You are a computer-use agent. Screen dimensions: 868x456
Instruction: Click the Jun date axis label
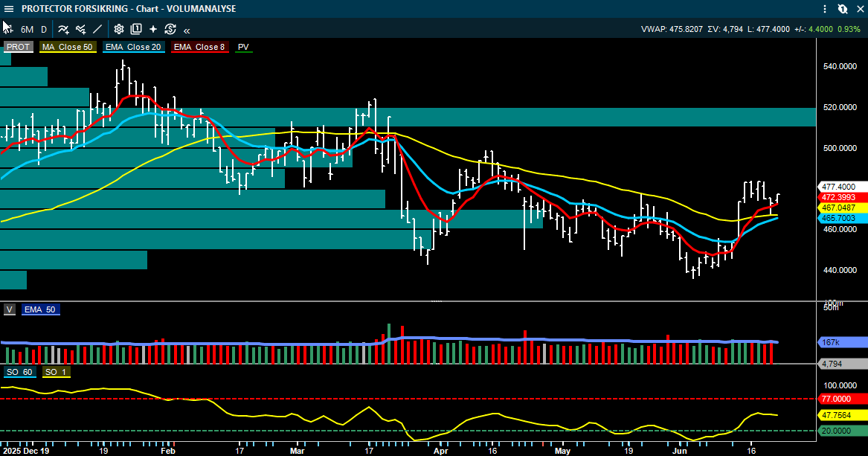tap(679, 451)
